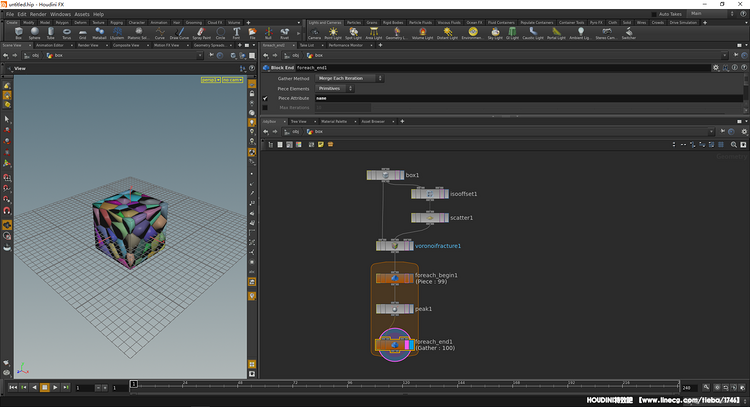Select the File shelf tool

coord(253,33)
